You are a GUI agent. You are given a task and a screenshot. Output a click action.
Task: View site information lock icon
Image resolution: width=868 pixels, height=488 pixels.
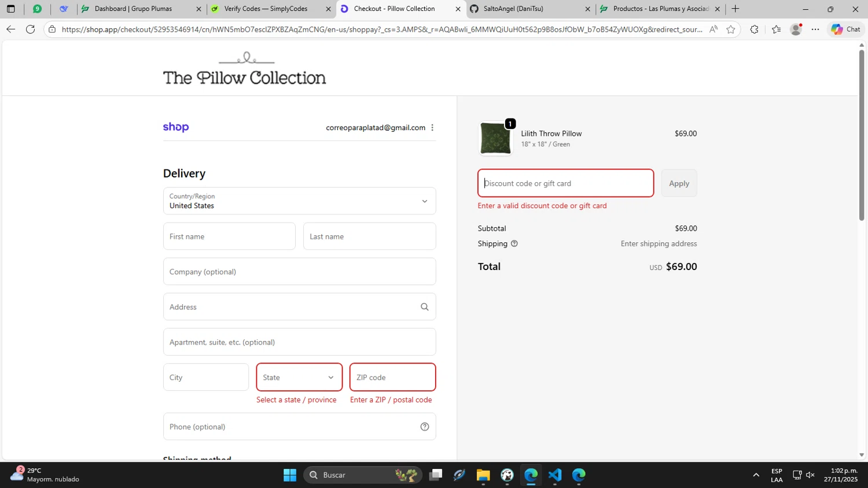(52, 29)
